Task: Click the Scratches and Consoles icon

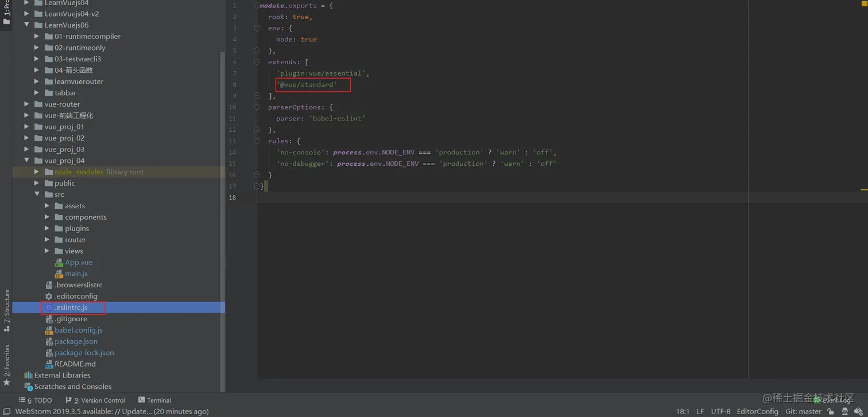Action: [x=28, y=387]
